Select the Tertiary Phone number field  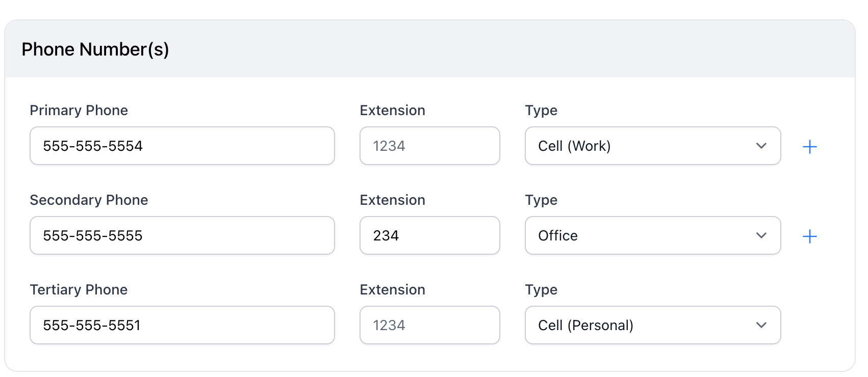(x=182, y=326)
